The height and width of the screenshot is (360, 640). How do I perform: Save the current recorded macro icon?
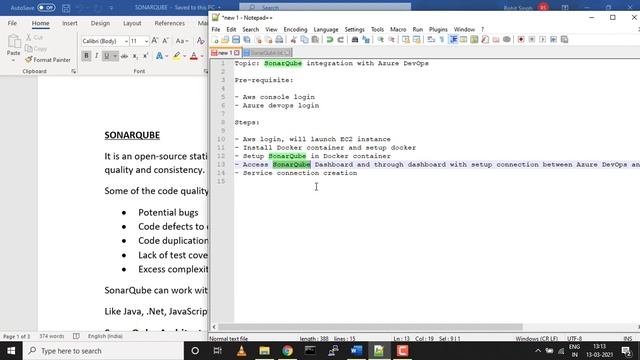[564, 40]
